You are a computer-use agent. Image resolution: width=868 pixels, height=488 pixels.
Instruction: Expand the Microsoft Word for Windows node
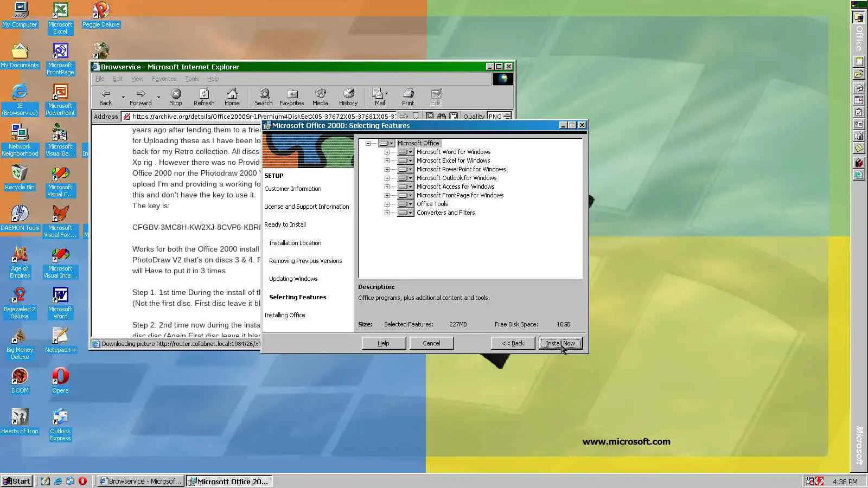coord(387,152)
